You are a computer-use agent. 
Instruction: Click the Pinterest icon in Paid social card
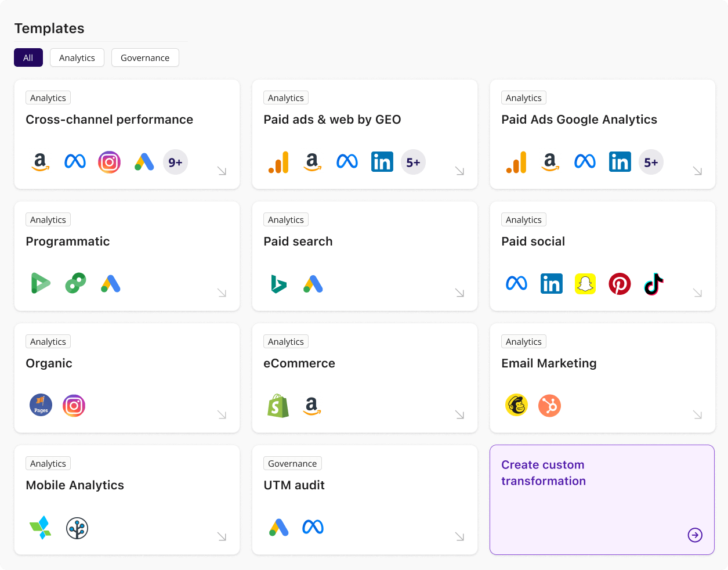620,284
